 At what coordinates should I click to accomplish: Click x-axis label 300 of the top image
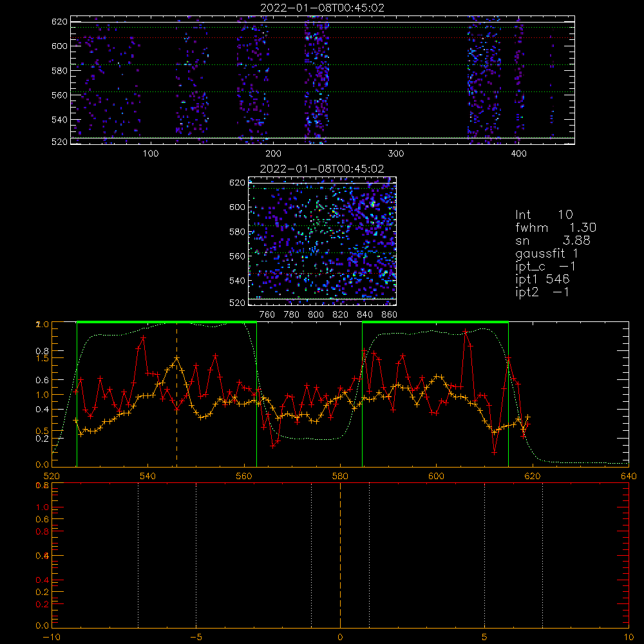(x=396, y=154)
